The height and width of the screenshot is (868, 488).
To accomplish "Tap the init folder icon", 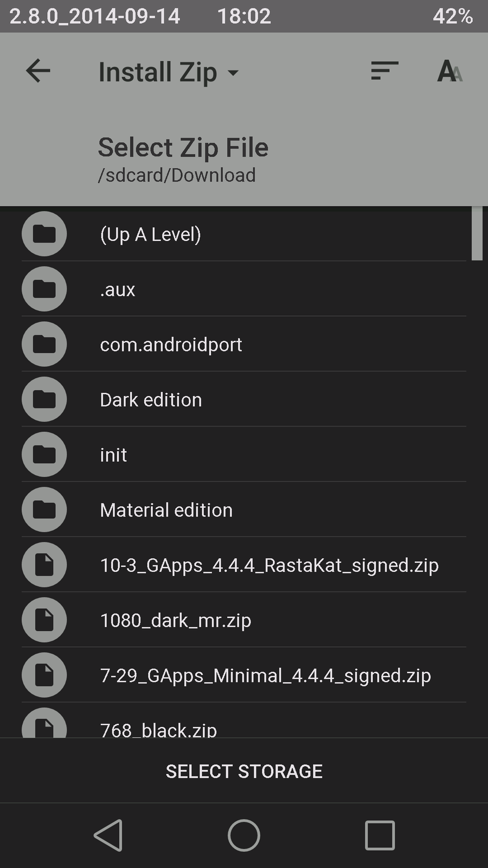I will coord(44,455).
